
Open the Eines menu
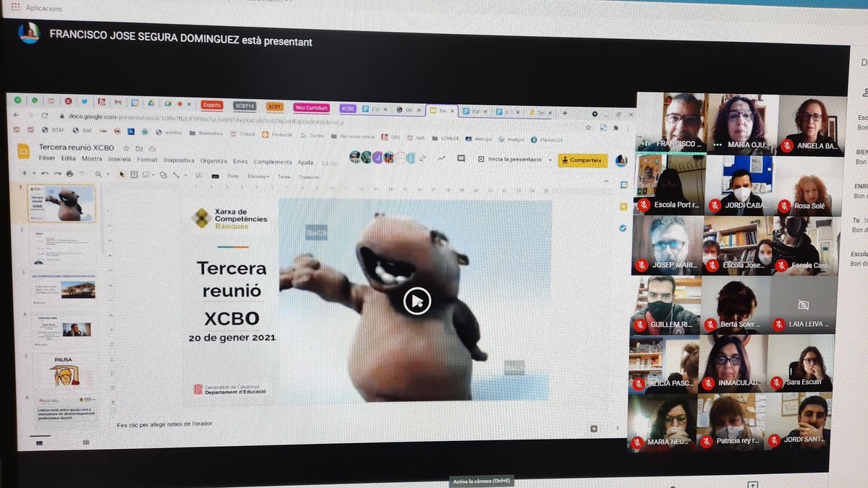pyautogui.click(x=240, y=161)
